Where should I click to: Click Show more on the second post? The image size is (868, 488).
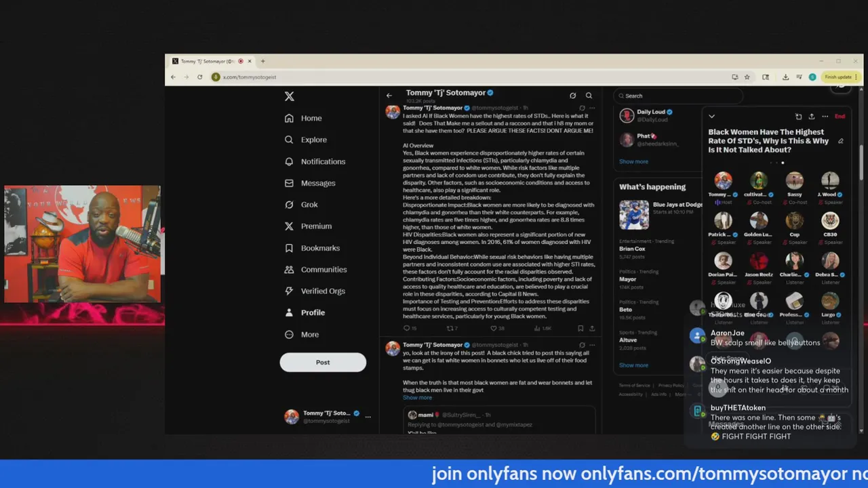point(417,398)
